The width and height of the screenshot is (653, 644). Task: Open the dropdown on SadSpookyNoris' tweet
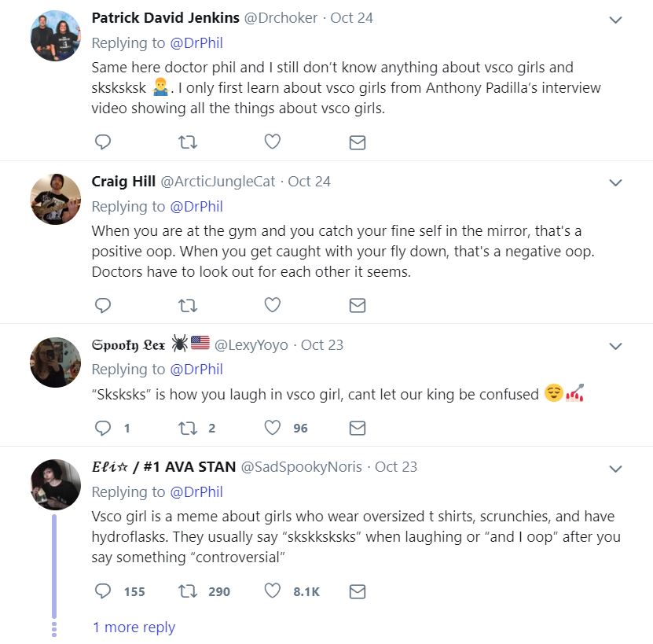click(x=616, y=469)
